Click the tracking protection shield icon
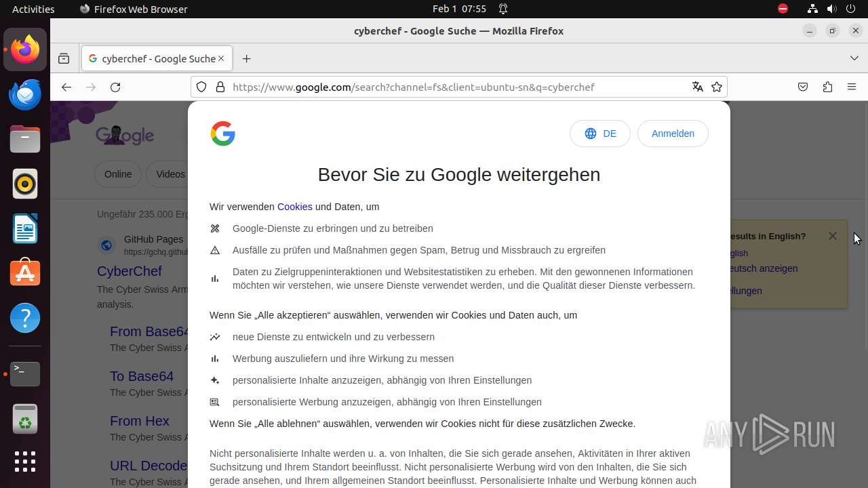The height and width of the screenshot is (488, 868). tap(201, 87)
